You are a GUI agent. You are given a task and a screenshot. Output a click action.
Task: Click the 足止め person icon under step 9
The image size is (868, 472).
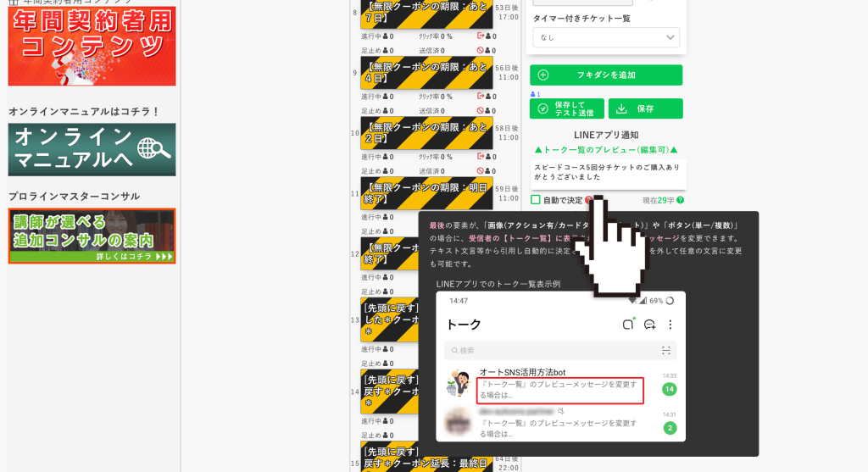[386, 111]
